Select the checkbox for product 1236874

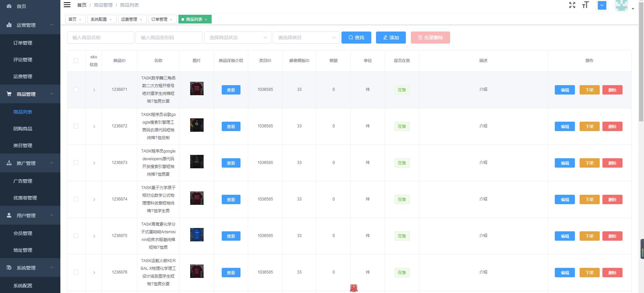click(76, 199)
